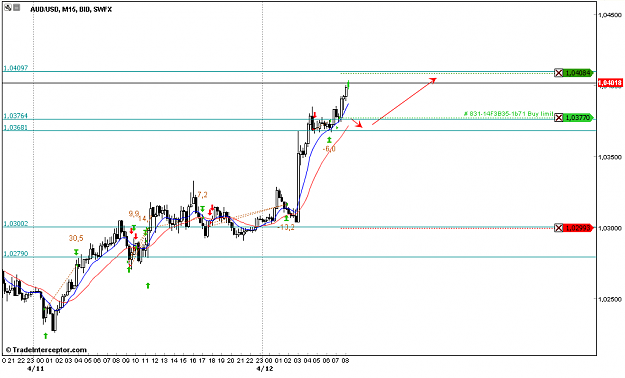This screenshot has height=378, width=625.
Task: Click the 1,03500 price axis label
Action: coord(609,157)
